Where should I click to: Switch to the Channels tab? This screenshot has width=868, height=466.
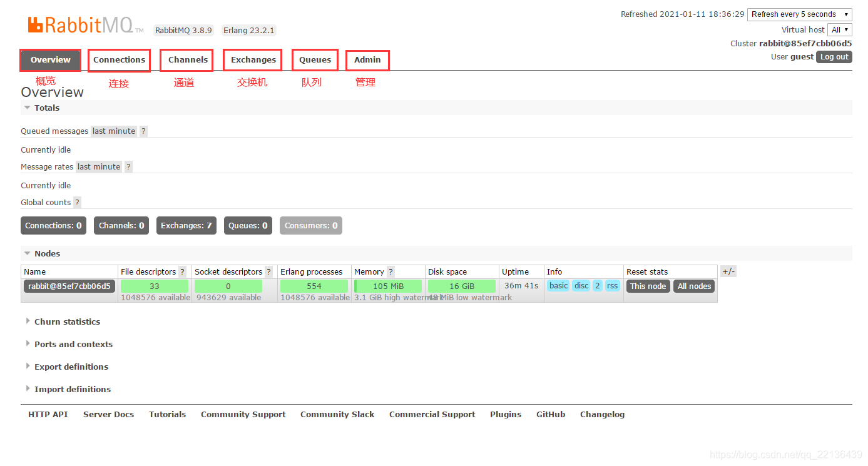[188, 60]
